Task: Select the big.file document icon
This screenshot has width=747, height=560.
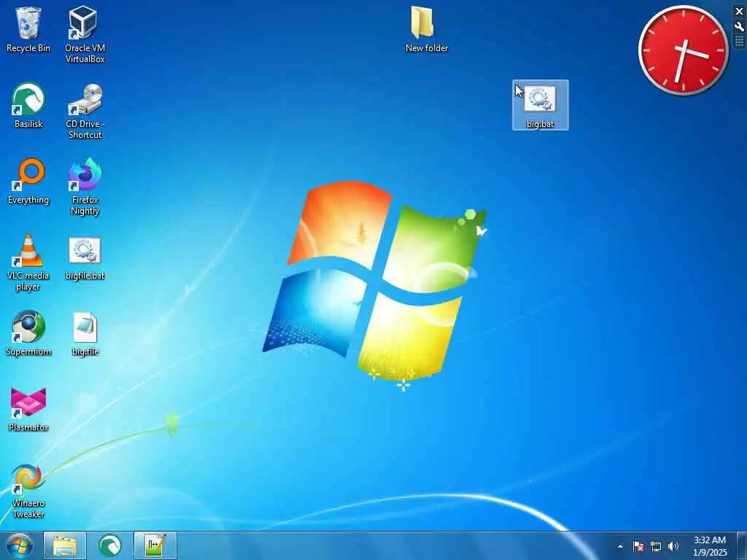Action: click(x=85, y=333)
